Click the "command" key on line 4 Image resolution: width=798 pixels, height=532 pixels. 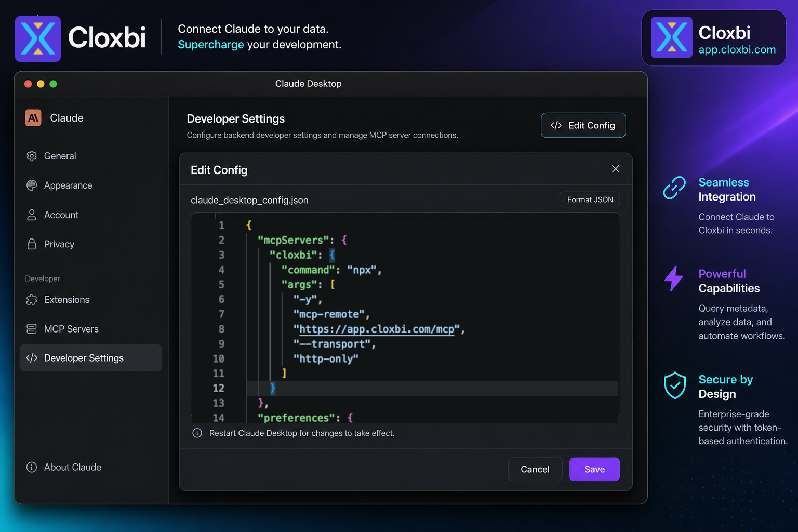[x=308, y=270]
